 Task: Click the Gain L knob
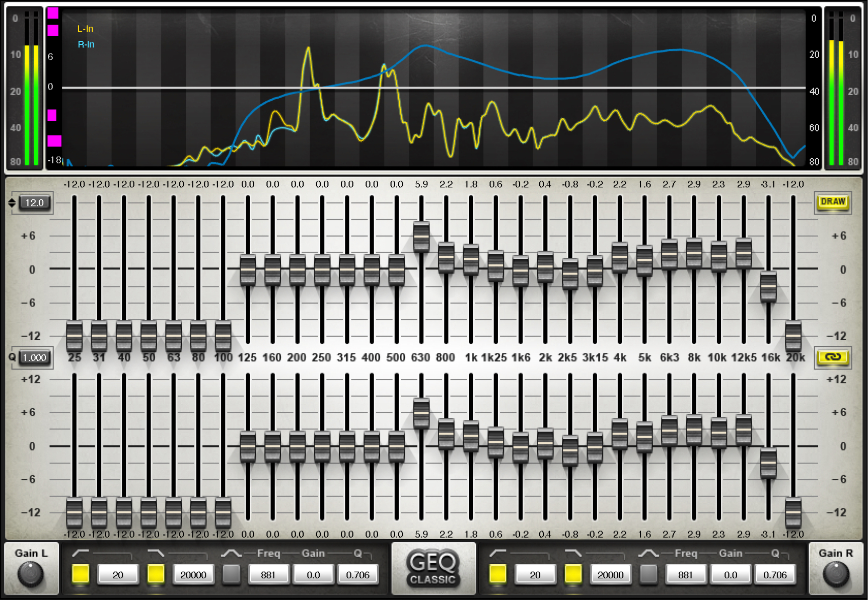pos(30,574)
